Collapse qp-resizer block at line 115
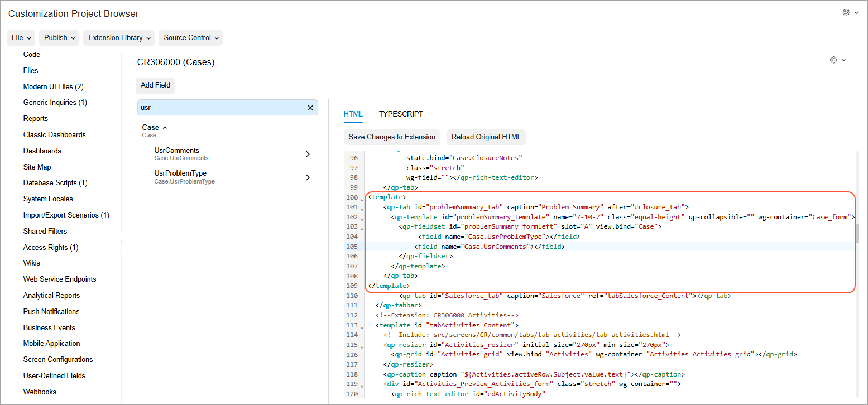The image size is (868, 405). pos(362,346)
